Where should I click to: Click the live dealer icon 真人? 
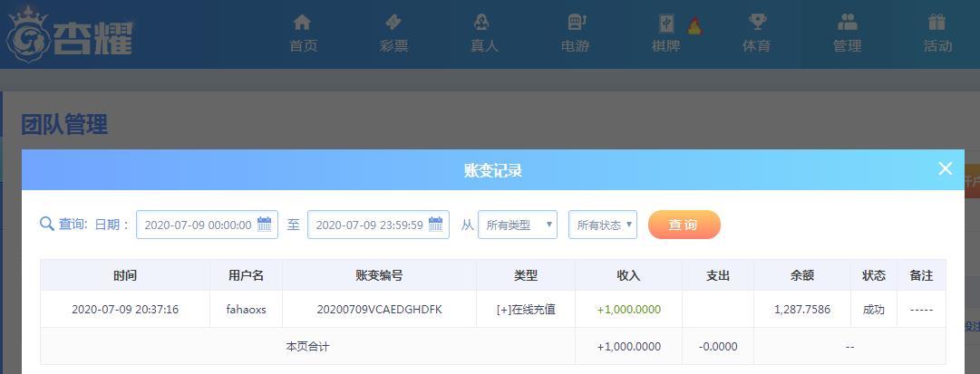click(484, 23)
